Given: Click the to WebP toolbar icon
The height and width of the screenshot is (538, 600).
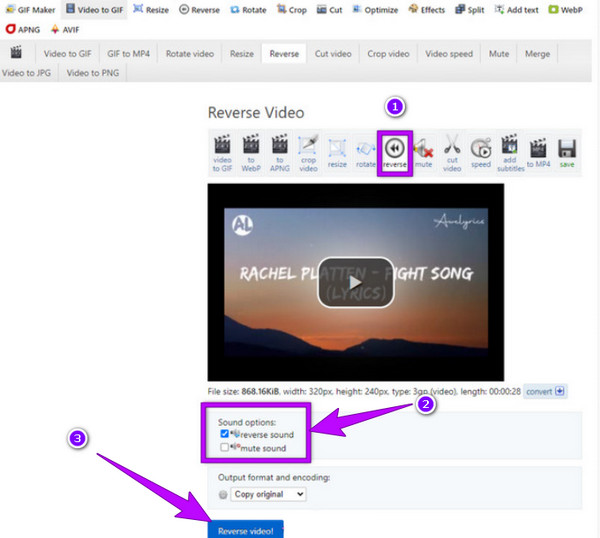Looking at the screenshot, I should [x=251, y=153].
